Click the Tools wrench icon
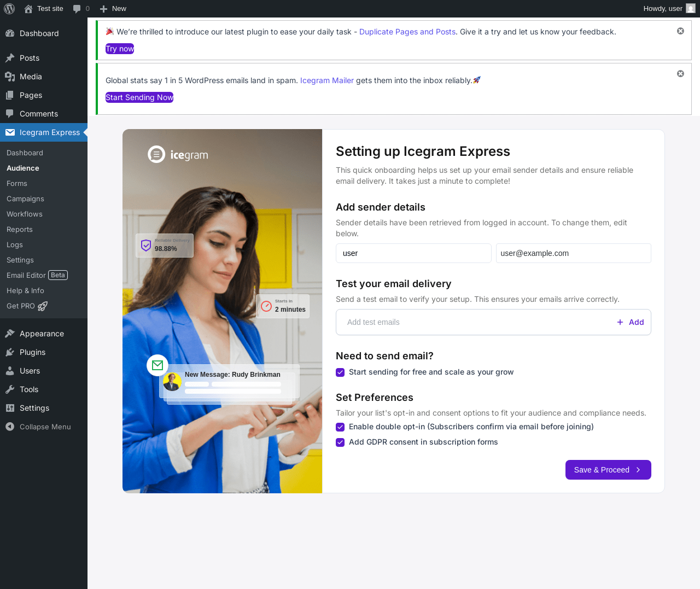Image resolution: width=700 pixels, height=589 pixels. [10, 389]
